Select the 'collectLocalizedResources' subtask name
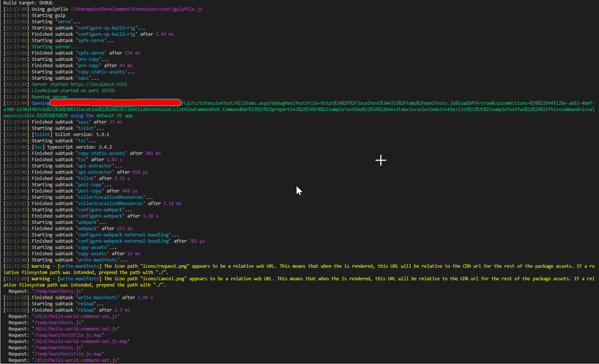Screen dimensions: 599x364 coord(110,197)
